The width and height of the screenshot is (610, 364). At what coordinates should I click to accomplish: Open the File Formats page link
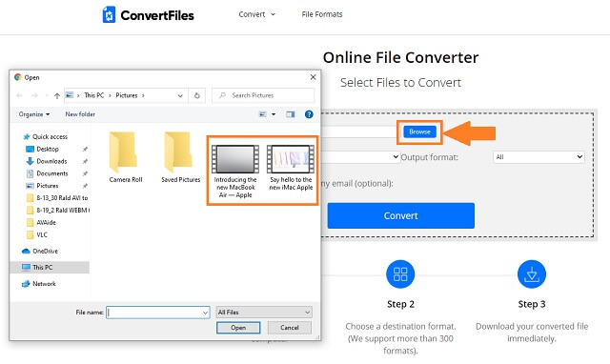322,14
